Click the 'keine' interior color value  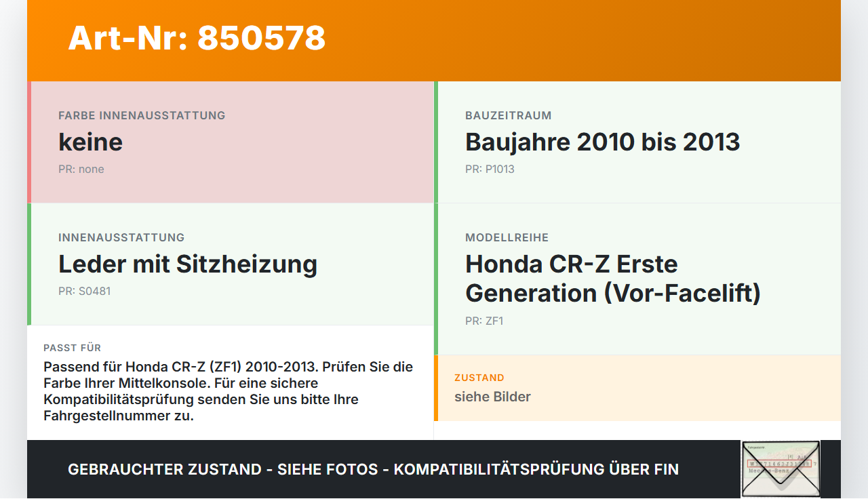click(90, 142)
